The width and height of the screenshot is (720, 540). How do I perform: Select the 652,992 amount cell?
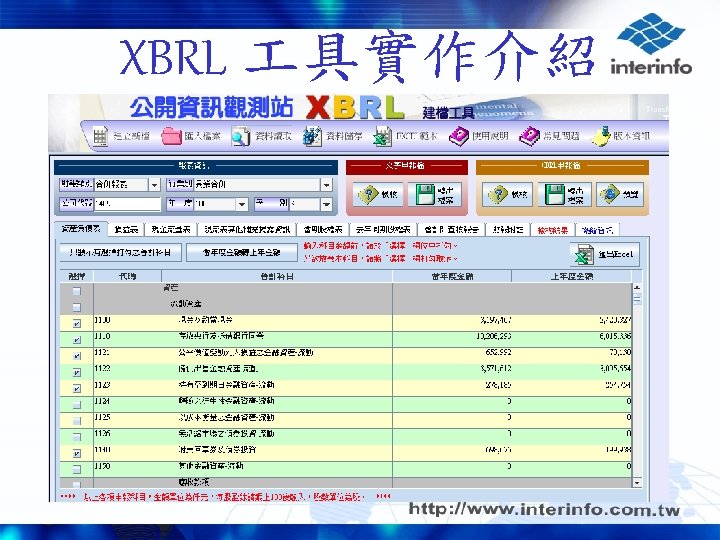pos(452,353)
